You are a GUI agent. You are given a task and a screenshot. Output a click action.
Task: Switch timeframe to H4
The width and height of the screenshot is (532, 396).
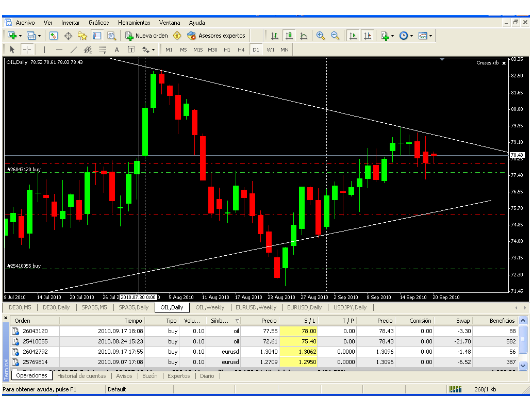click(x=241, y=50)
